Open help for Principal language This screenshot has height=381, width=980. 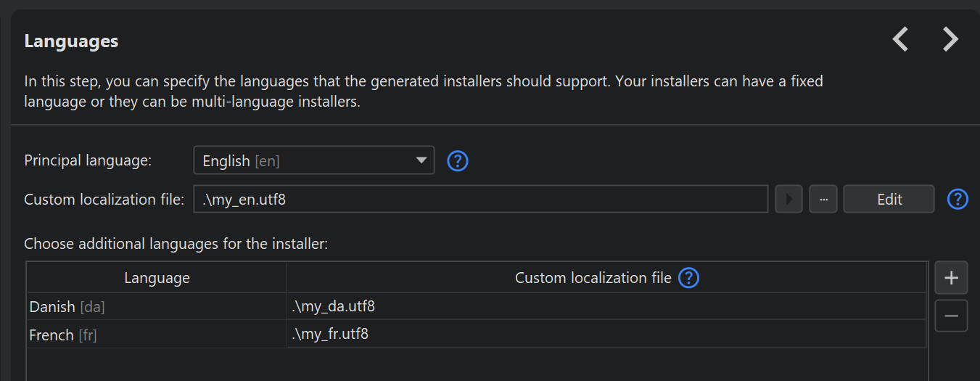[458, 160]
